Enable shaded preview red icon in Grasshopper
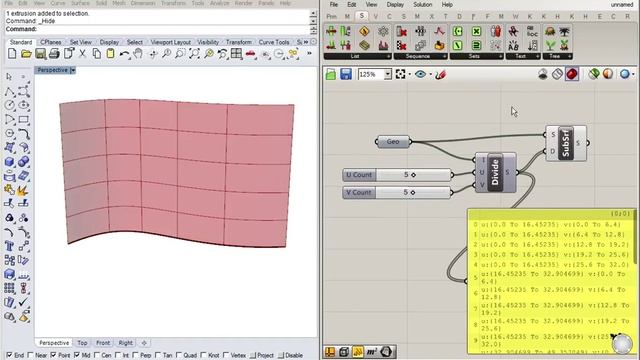This screenshot has height=360, width=640. [x=572, y=74]
